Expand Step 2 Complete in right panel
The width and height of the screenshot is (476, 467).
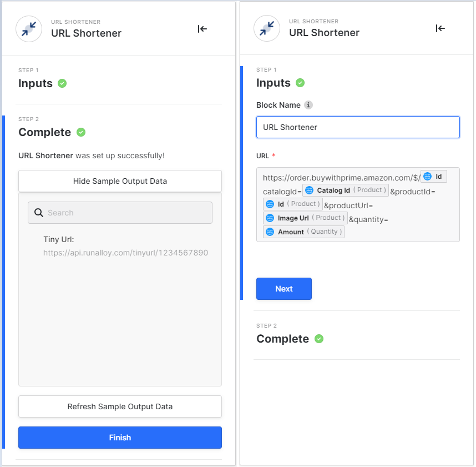(x=282, y=339)
